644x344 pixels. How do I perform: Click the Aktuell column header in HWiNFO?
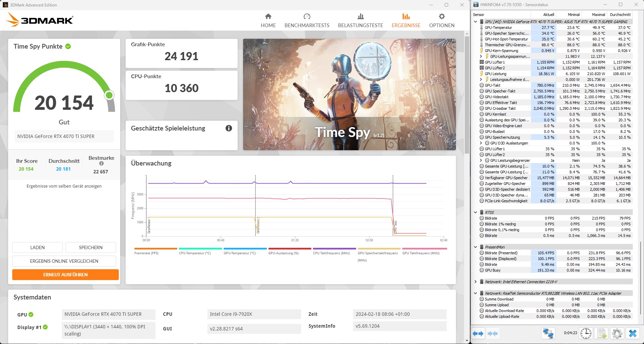(x=543, y=15)
